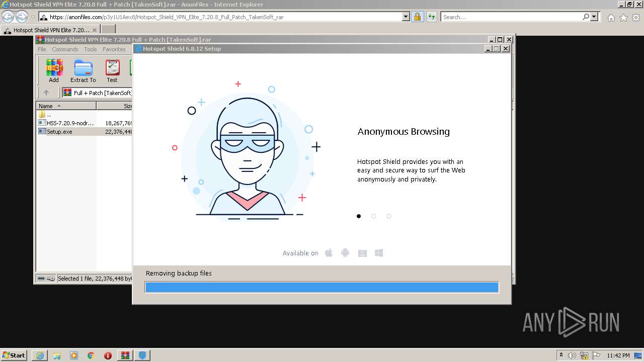Click WinRAR taskbar button

[x=125, y=355]
